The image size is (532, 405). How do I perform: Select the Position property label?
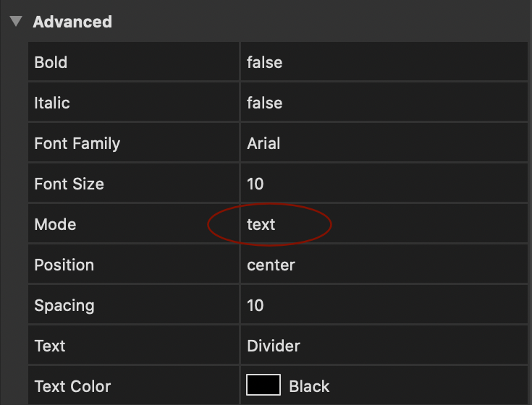64,265
